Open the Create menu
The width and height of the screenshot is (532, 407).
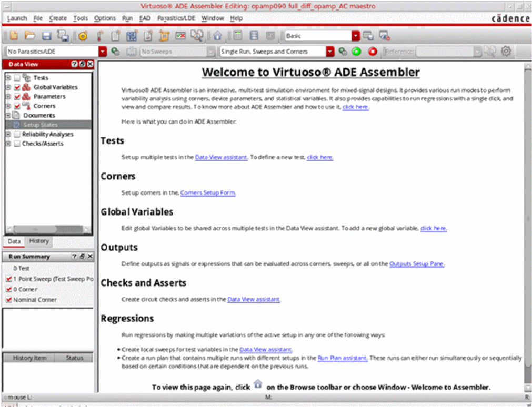(58, 18)
